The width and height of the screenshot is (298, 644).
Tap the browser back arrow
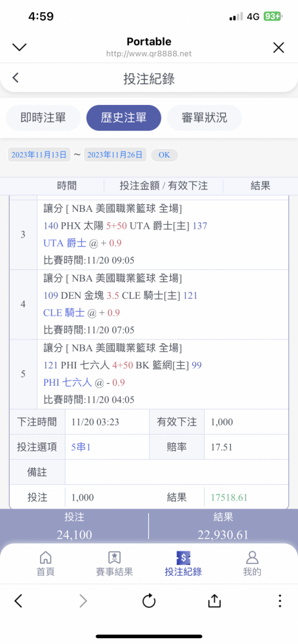18,601
